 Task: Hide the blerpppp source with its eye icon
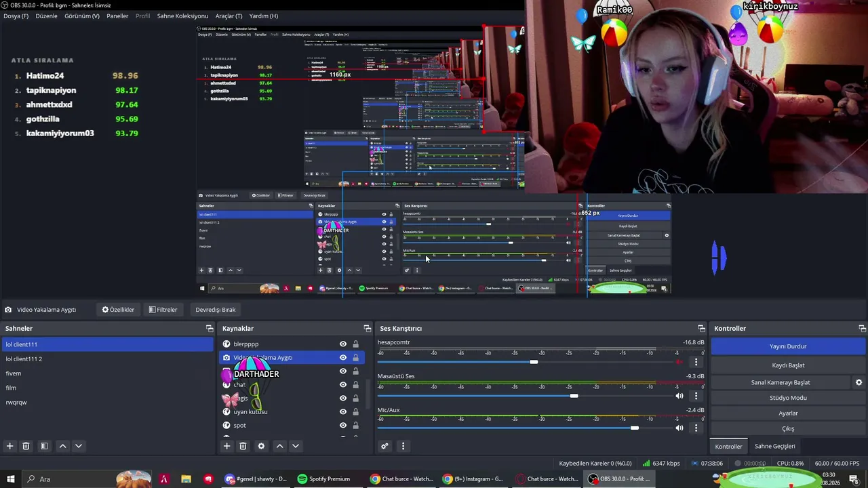click(x=343, y=344)
